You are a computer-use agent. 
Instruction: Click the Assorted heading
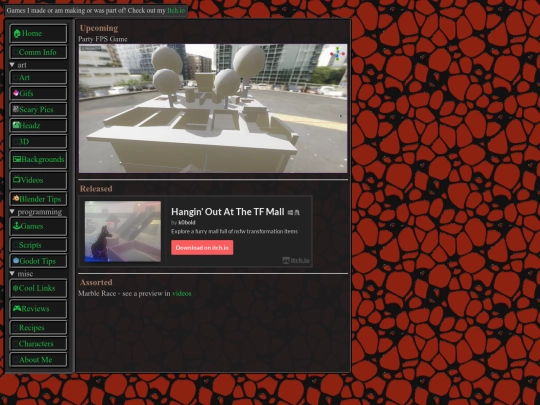(x=96, y=282)
